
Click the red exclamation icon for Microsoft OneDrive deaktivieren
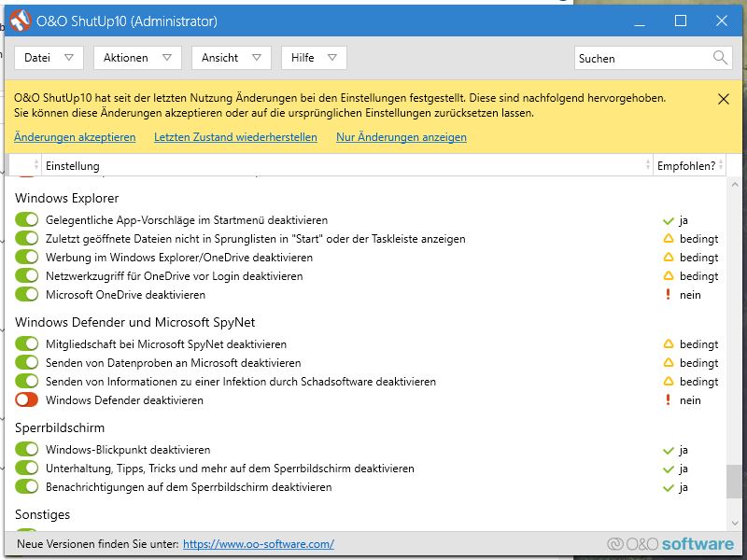tap(668, 295)
